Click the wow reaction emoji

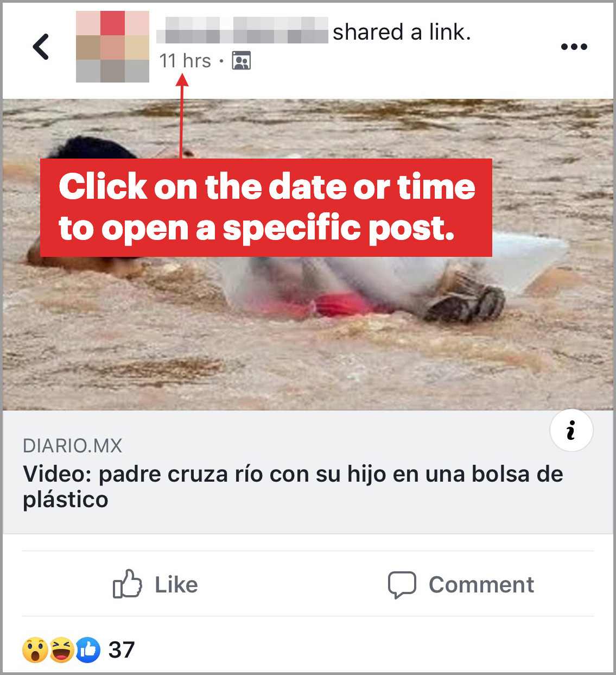35,650
